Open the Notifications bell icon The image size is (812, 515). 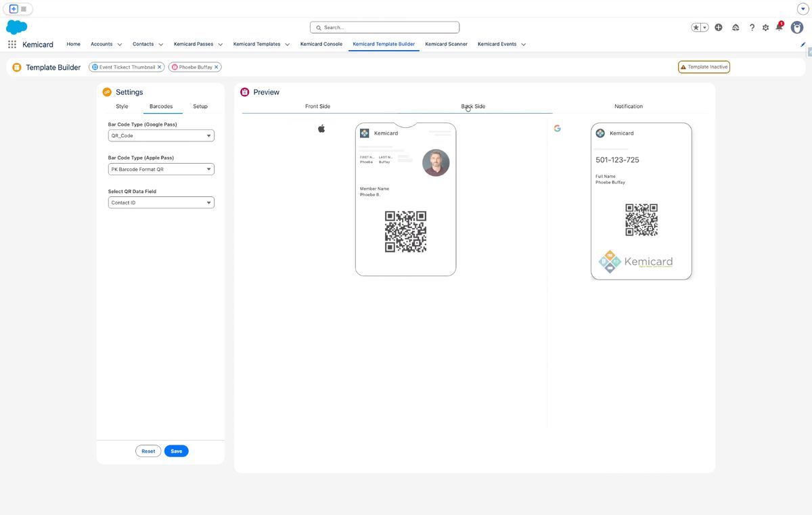point(780,27)
